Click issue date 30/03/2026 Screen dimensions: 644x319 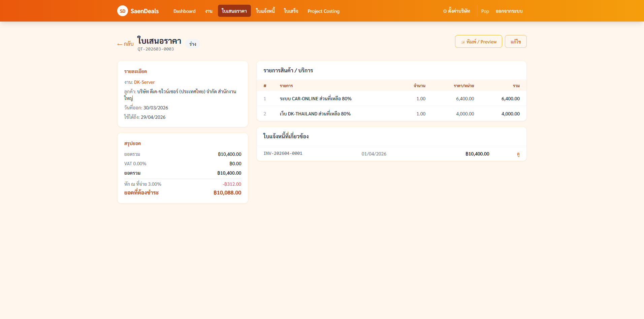tap(156, 108)
